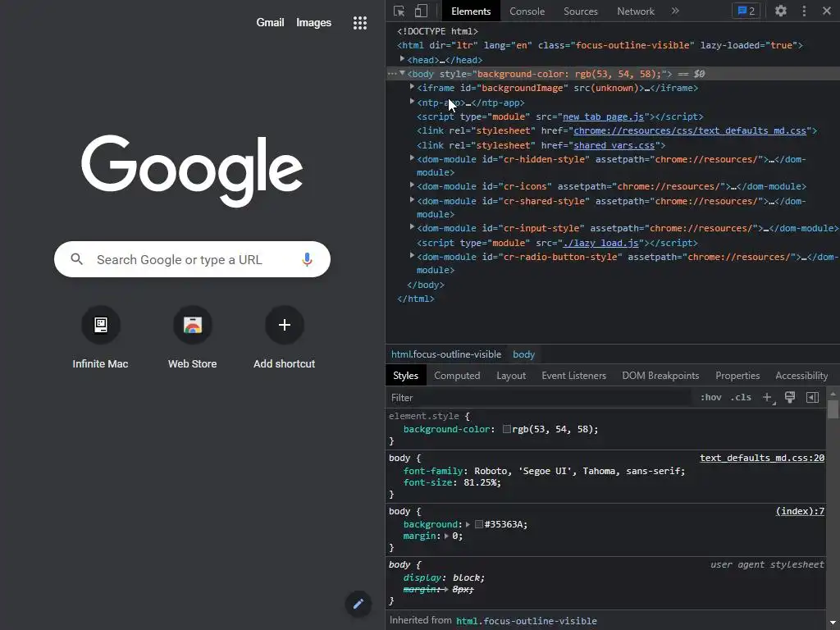Expand the margin: 0 shorthand arrow
This screenshot has height=630, width=840.
[446, 536]
